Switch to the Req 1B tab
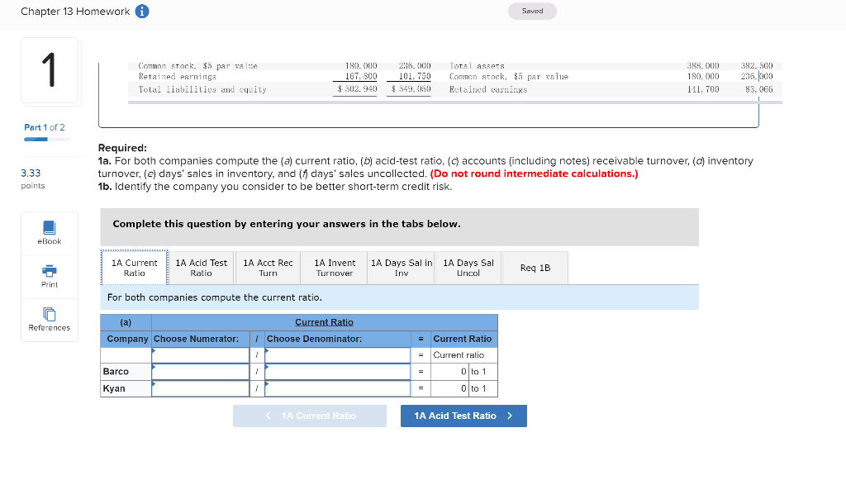The width and height of the screenshot is (846, 504). 534,267
